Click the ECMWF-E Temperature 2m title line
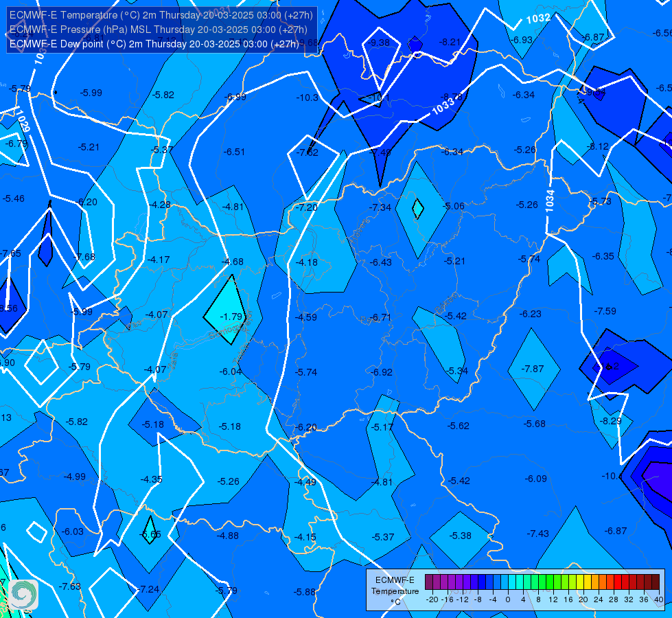This screenshot has width=672, height=618. click(x=161, y=15)
